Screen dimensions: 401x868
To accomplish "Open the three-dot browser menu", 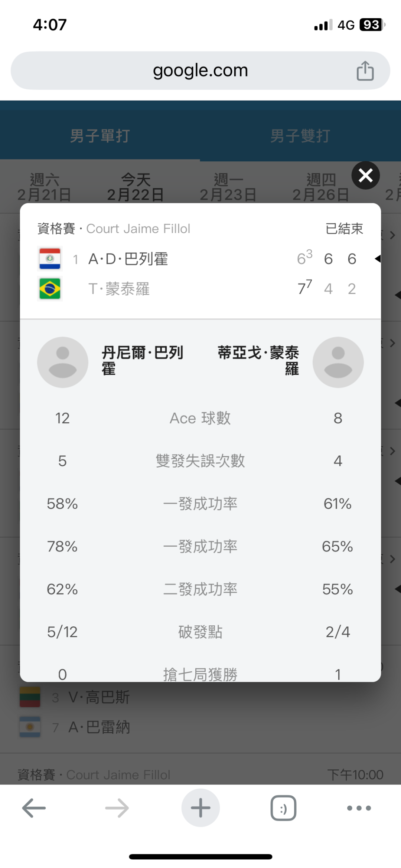I will coord(359,808).
